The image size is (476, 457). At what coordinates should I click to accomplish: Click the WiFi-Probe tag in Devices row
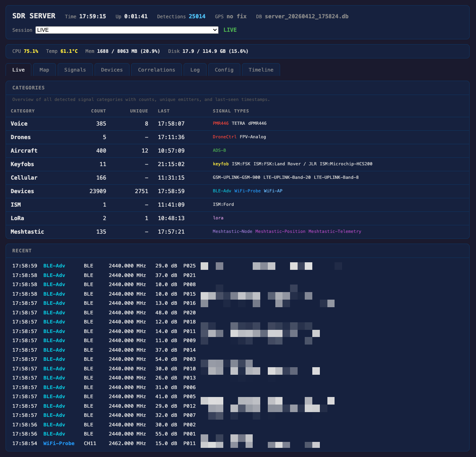coord(248,191)
